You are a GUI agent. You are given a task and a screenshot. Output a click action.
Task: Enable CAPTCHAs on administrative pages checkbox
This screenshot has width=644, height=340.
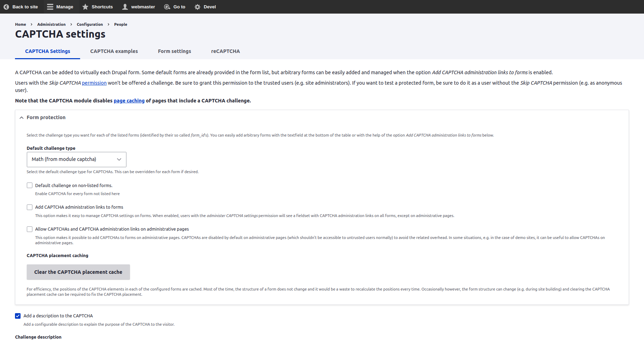pos(30,229)
